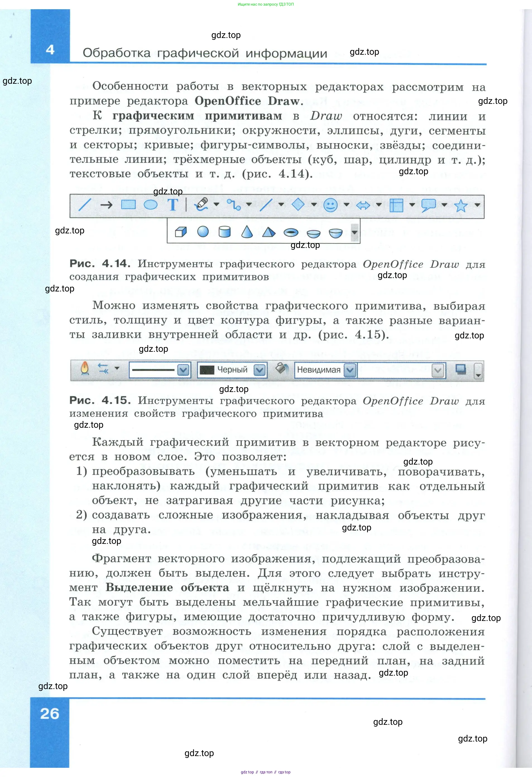Select the Symbol Shapes smiley tool
Screen dimensions: 532x777
click(x=330, y=205)
